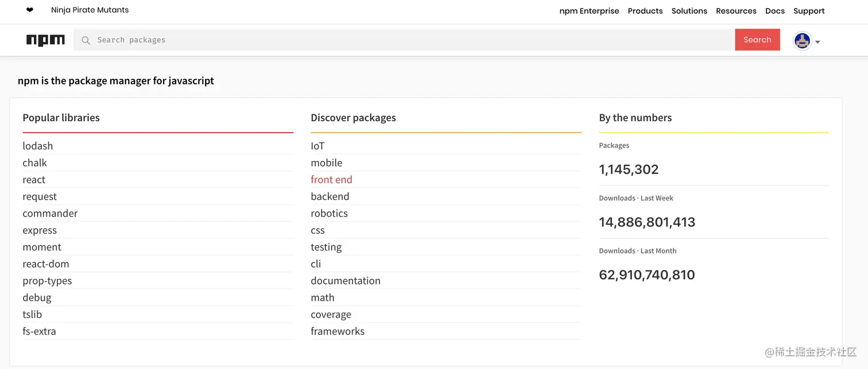Go to Docs

[775, 11]
